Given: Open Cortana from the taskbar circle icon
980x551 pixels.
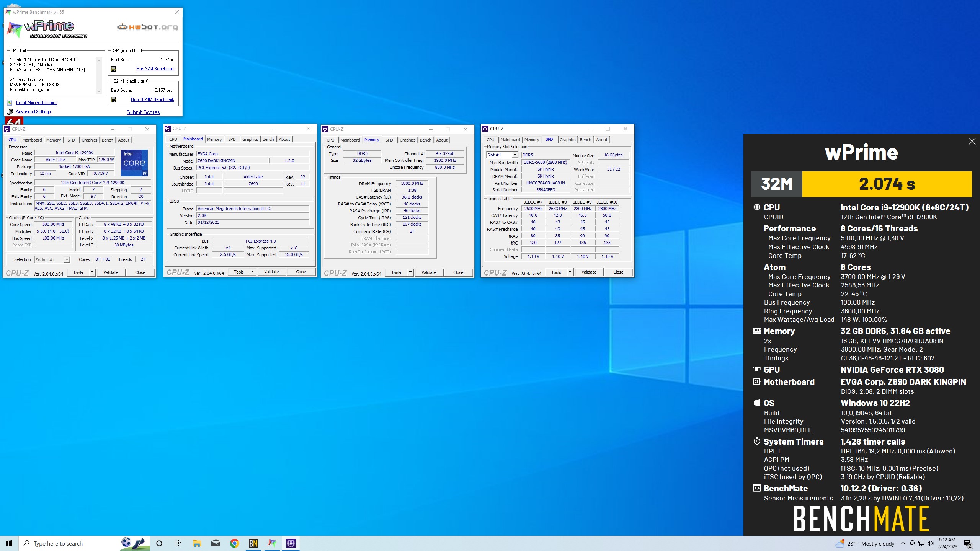Looking at the screenshot, I should coord(159,543).
